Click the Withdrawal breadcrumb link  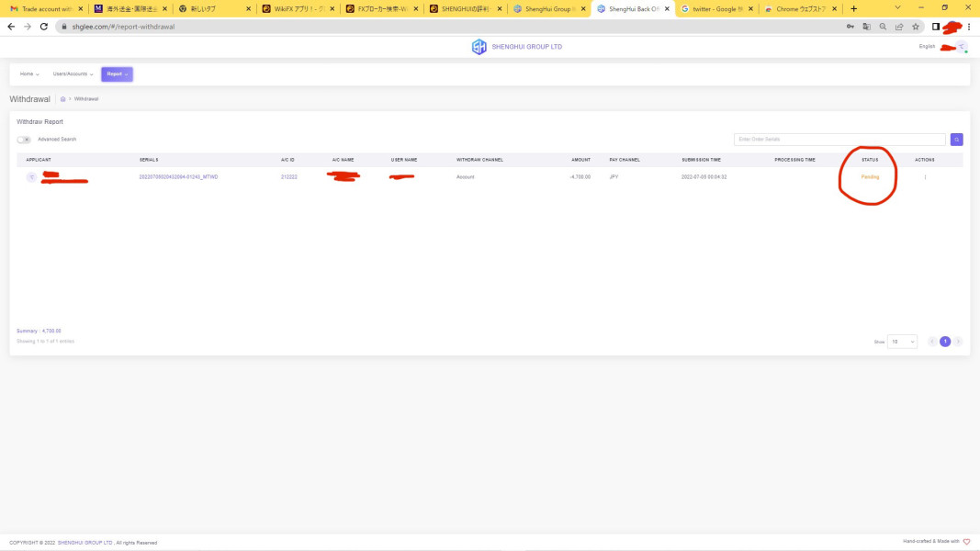[86, 99]
